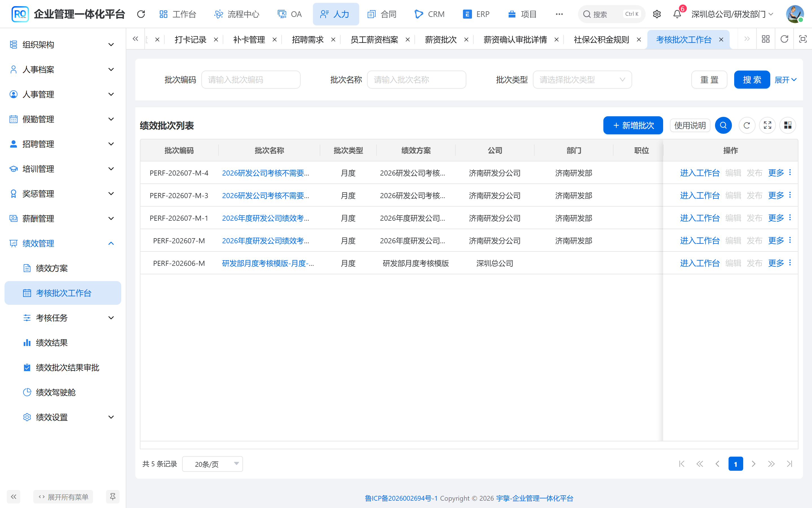Toggle content fullscreen icon in tab bar

click(803, 39)
